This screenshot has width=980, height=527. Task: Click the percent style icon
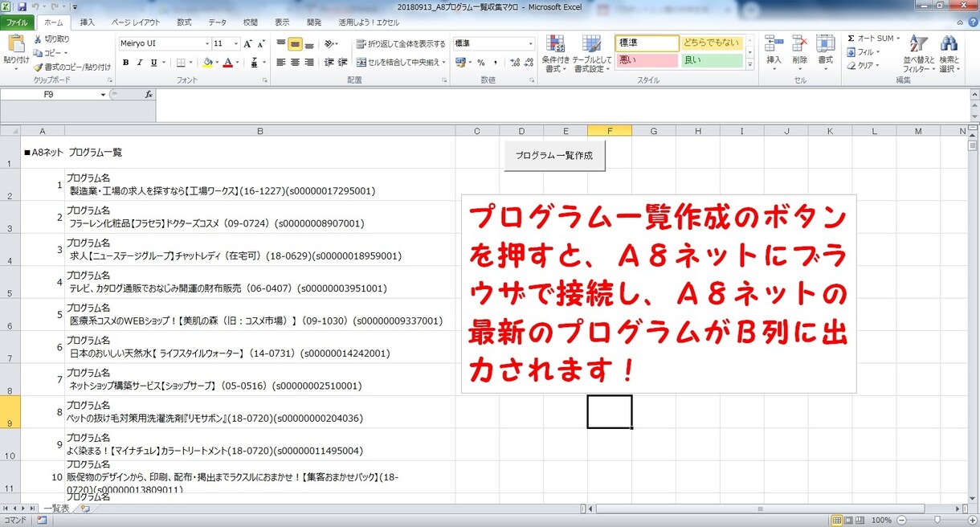point(481,63)
